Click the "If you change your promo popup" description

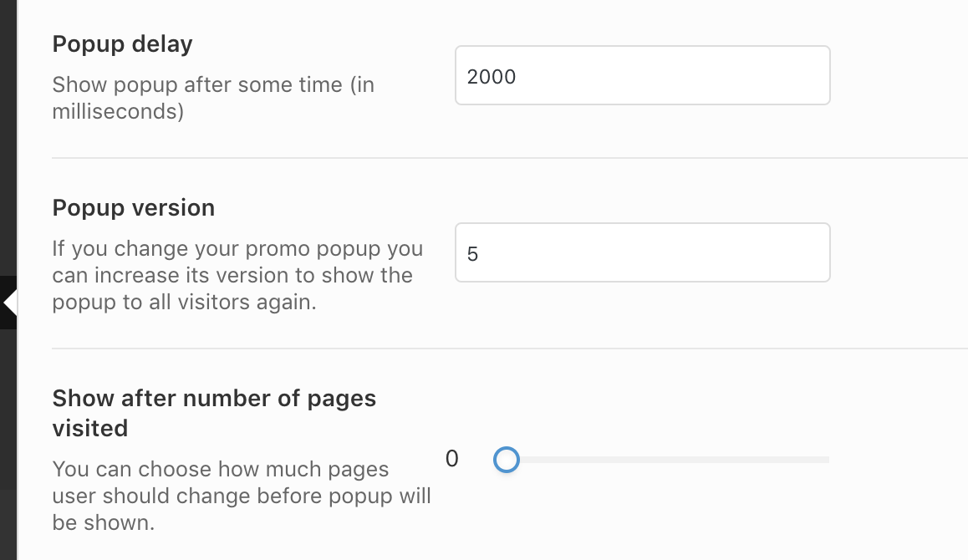point(237,249)
